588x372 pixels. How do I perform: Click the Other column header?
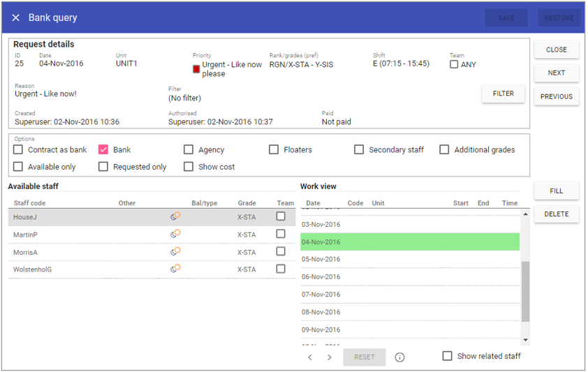127,203
